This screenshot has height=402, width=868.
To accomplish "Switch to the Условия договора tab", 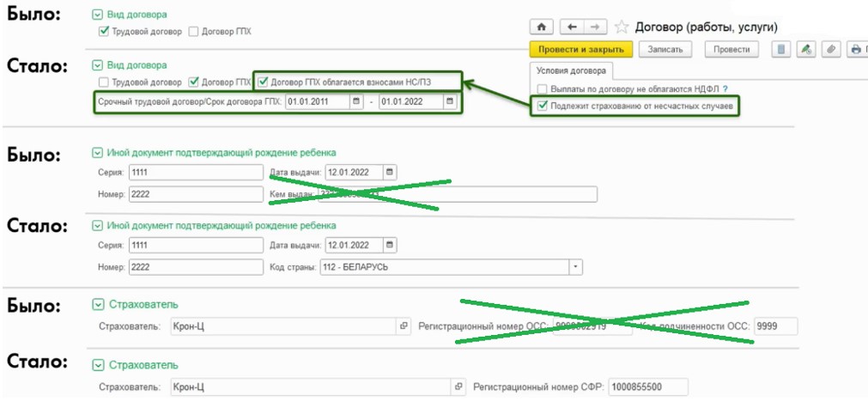I will [x=571, y=71].
